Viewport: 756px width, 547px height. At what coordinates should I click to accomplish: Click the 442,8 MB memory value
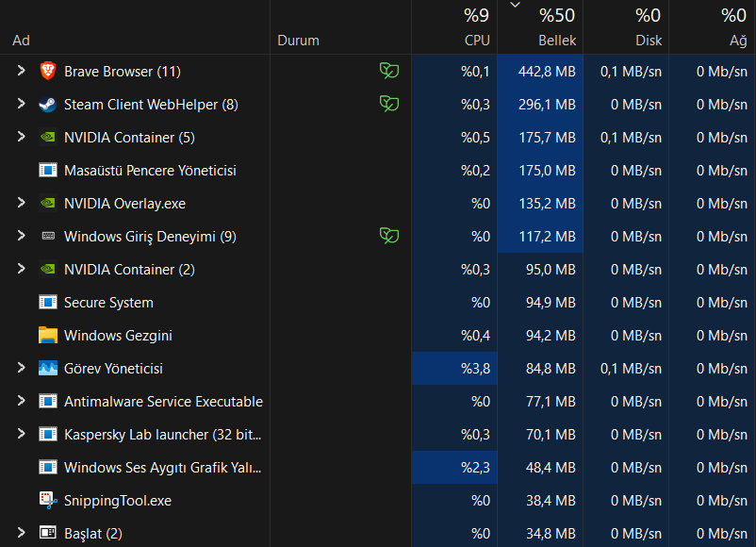[x=547, y=72]
